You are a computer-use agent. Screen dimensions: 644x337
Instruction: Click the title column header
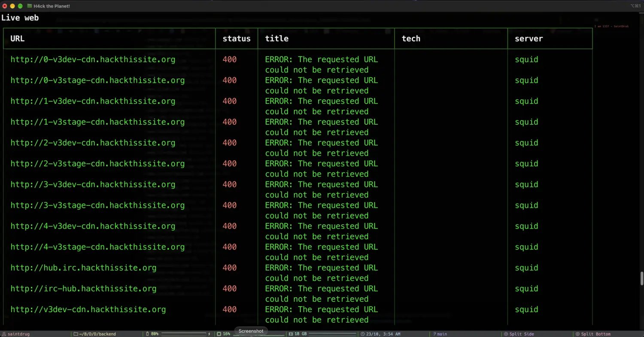tap(277, 39)
